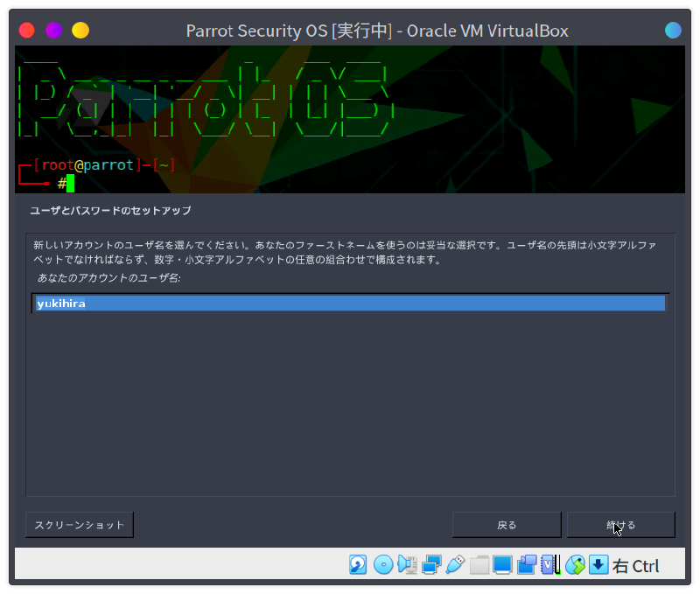Click the 右 Ctrl host key label
This screenshot has height=594, width=700.
636,566
